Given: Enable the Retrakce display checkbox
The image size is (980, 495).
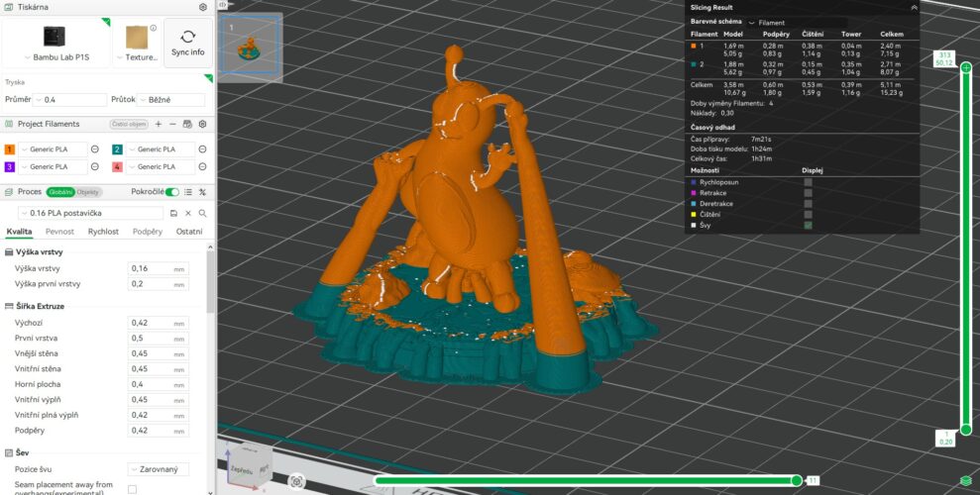Looking at the screenshot, I should (x=809, y=193).
